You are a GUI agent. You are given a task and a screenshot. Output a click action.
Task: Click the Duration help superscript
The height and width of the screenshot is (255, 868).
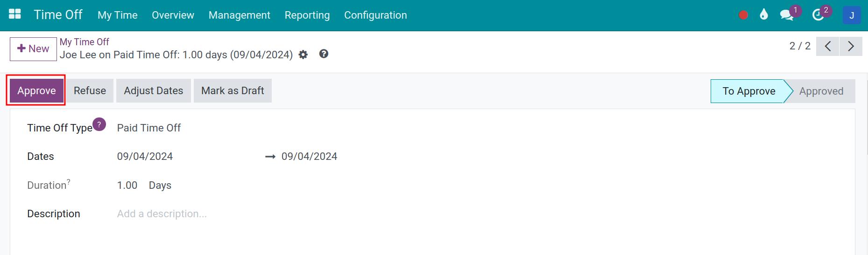[69, 182]
